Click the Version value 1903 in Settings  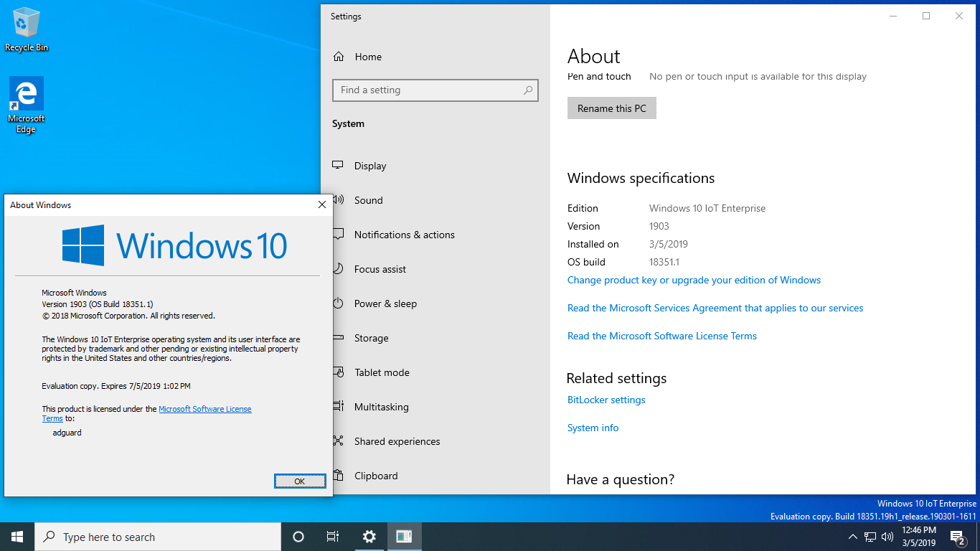click(x=659, y=226)
